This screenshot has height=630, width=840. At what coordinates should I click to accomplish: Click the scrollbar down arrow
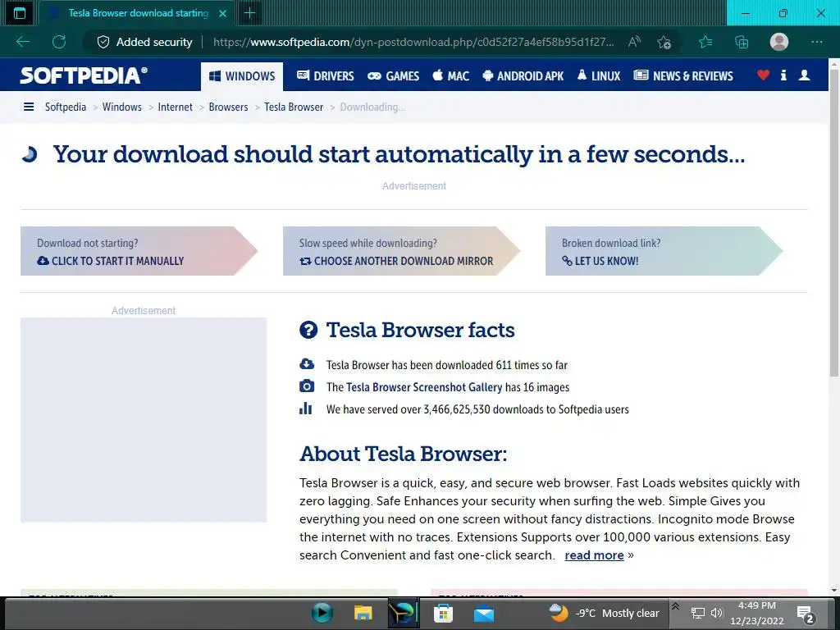(x=834, y=591)
